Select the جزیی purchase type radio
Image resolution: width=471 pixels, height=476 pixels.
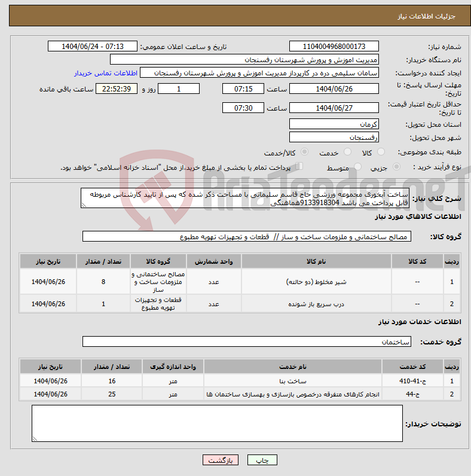click(x=396, y=167)
